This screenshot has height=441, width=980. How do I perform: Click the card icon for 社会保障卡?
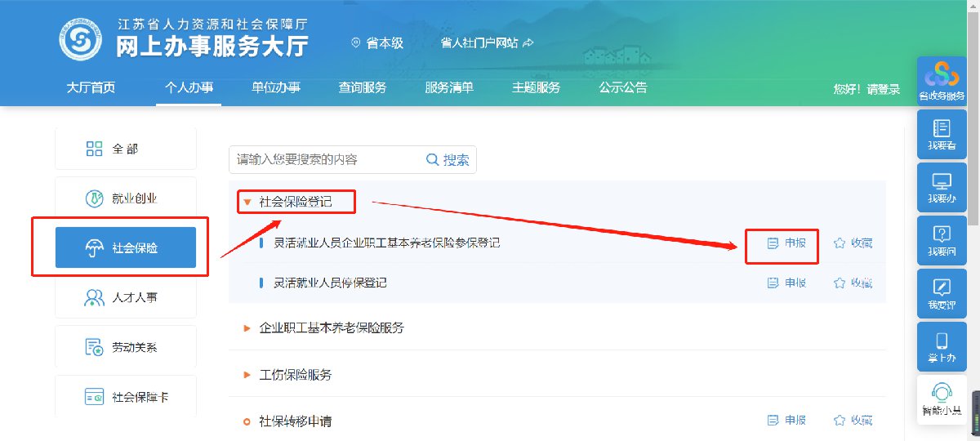[95, 397]
